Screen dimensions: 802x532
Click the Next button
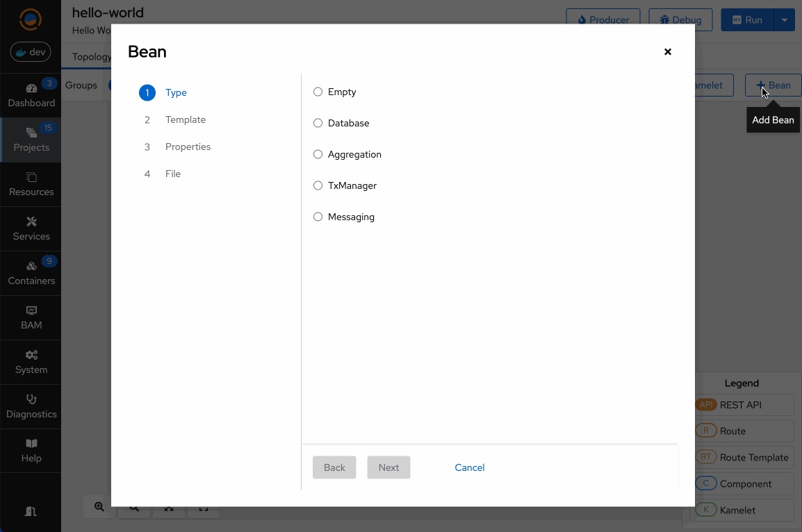click(x=388, y=467)
